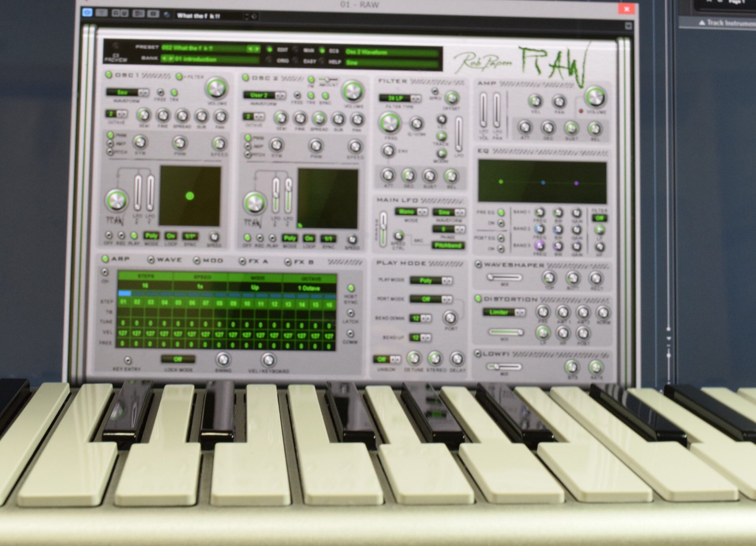
Task: Toggle the OSC 2 FM LED
Action: click(311, 79)
